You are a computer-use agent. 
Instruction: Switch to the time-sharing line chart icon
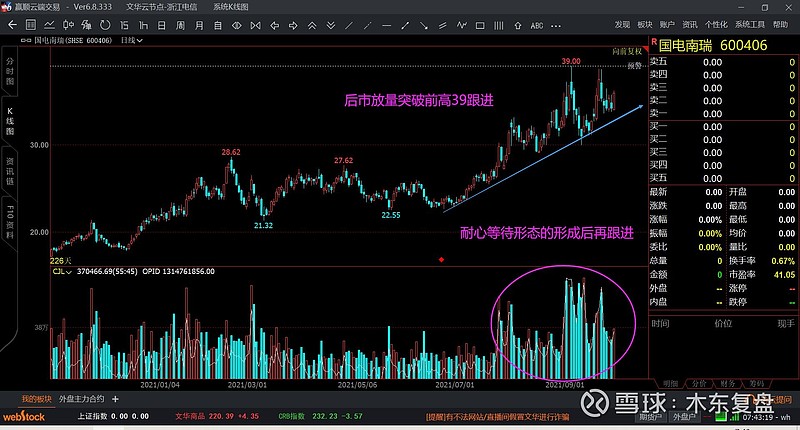point(49,25)
